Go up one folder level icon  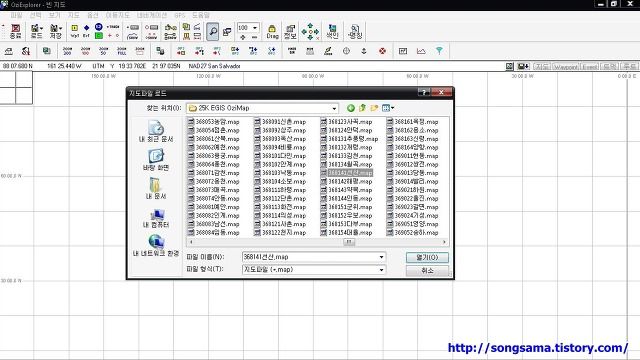pos(362,108)
